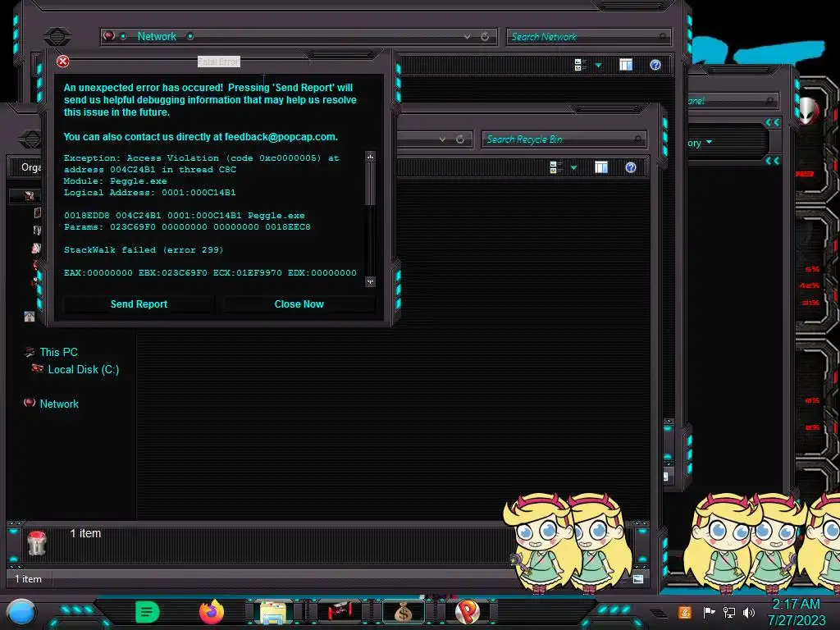The image size is (840, 630).
Task: Refresh the Recycle Bin window address bar
Action: 460,139
